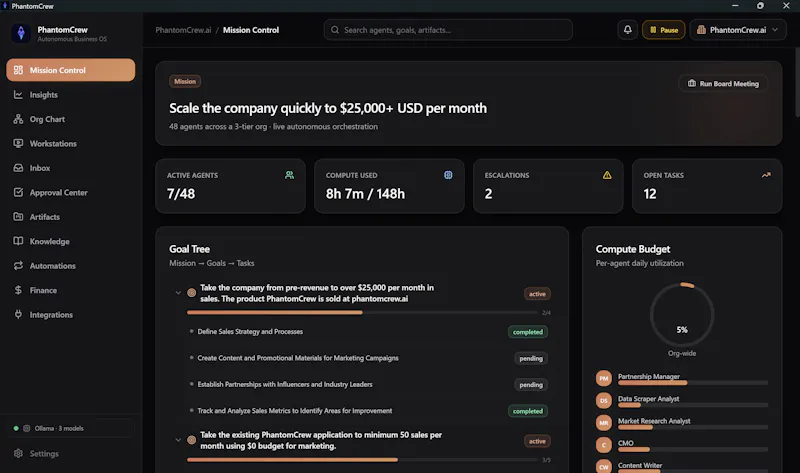800x473 pixels.
Task: Click the Mission Control grid icon in sidebar
Action: [x=18, y=70]
